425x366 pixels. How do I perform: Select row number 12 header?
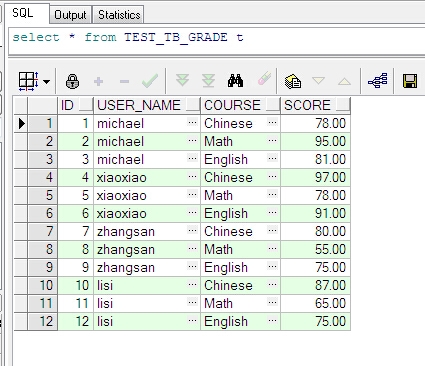43,321
